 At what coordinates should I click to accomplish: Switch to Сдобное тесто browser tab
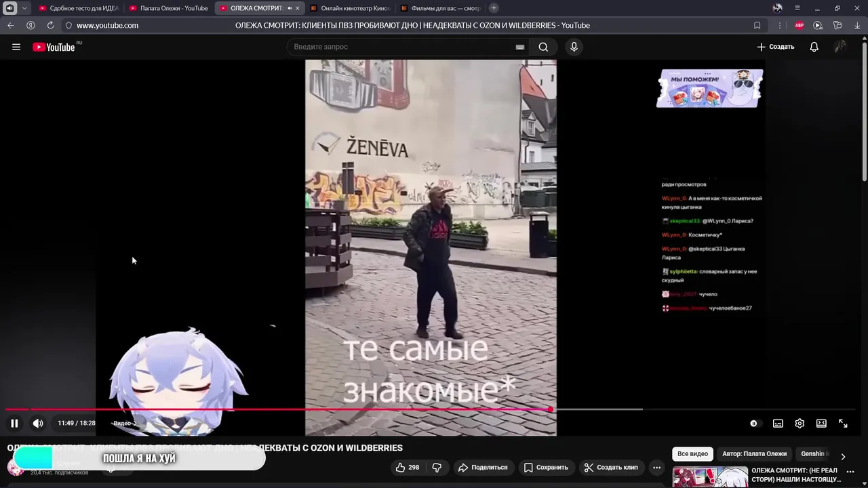[79, 8]
